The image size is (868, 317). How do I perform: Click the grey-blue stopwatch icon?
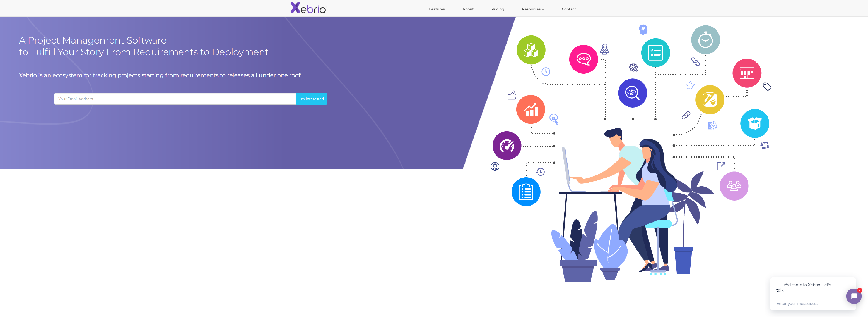point(706,40)
